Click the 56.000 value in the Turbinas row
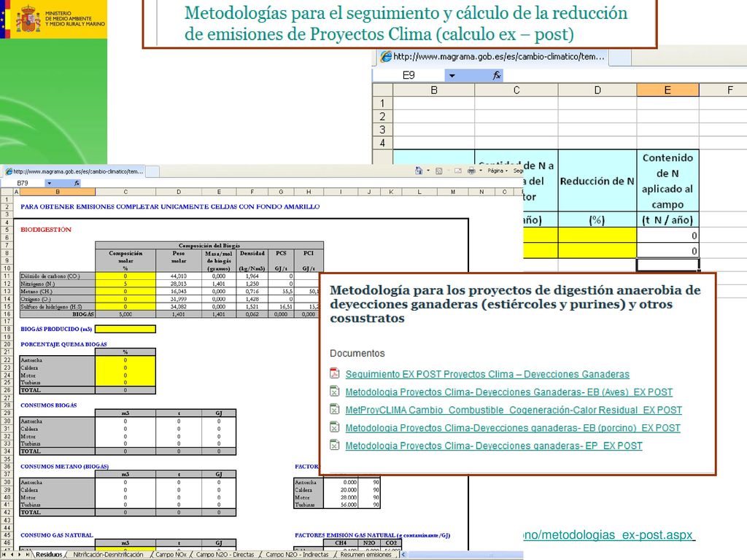This screenshot has width=747, height=560. point(349,505)
